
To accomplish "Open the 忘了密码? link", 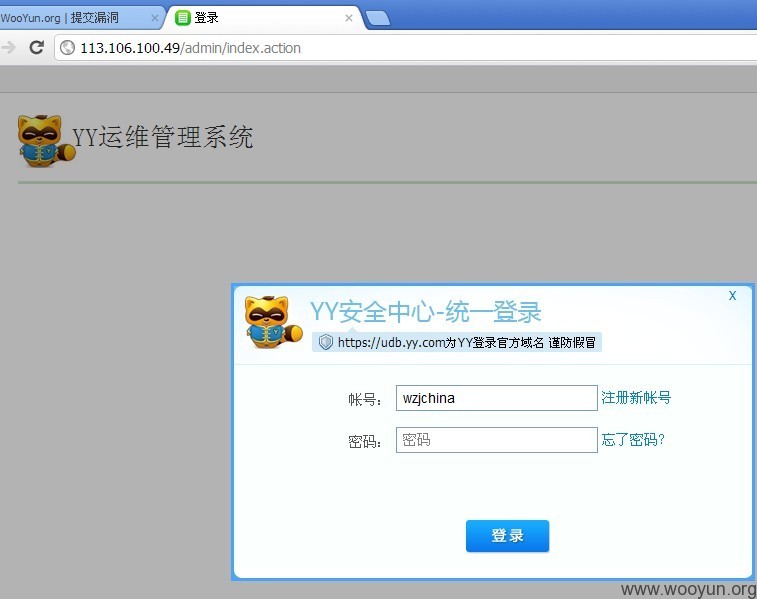I will [633, 439].
